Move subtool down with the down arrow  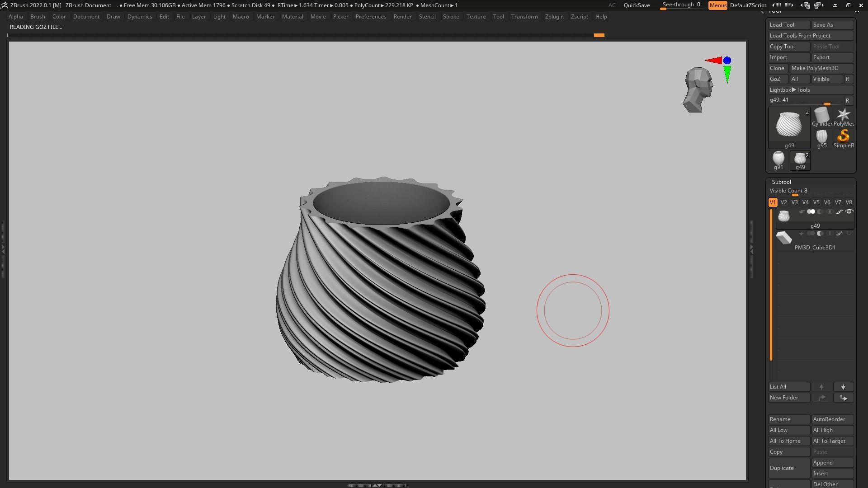[843, 387]
